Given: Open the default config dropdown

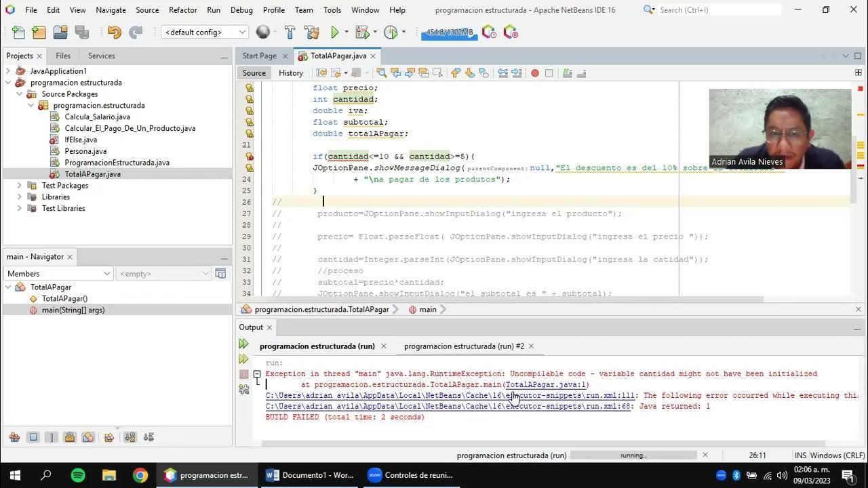Looking at the screenshot, I should [x=205, y=32].
